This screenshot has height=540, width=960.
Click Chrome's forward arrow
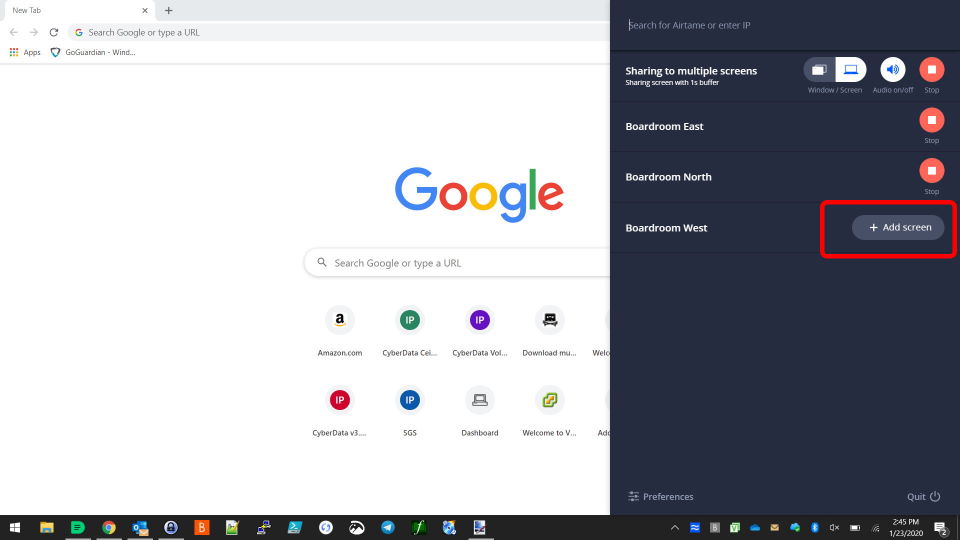click(x=34, y=32)
